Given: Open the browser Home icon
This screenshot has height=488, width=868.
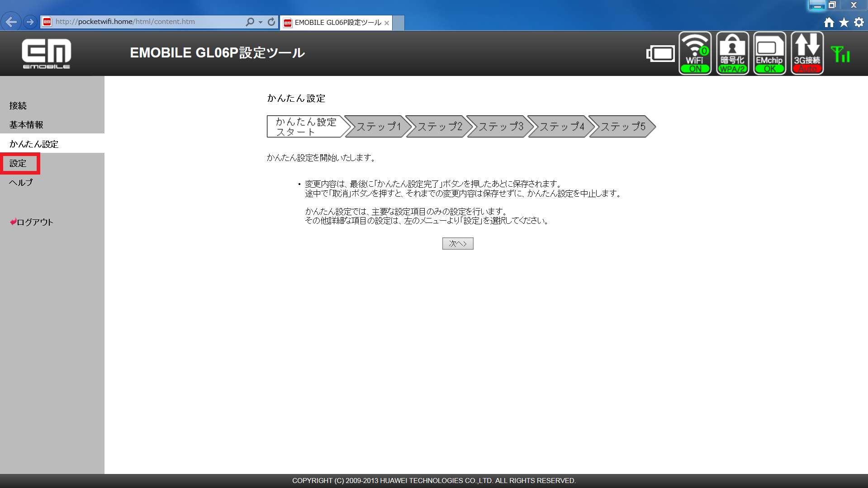Looking at the screenshot, I should pos(829,22).
